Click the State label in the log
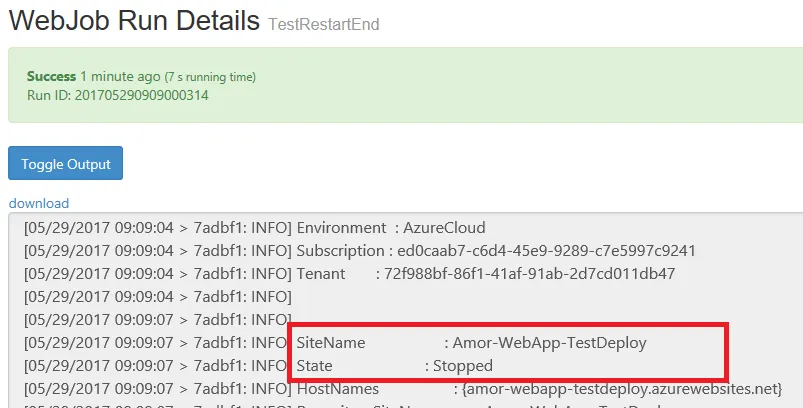This screenshot has width=803, height=408. (x=315, y=366)
